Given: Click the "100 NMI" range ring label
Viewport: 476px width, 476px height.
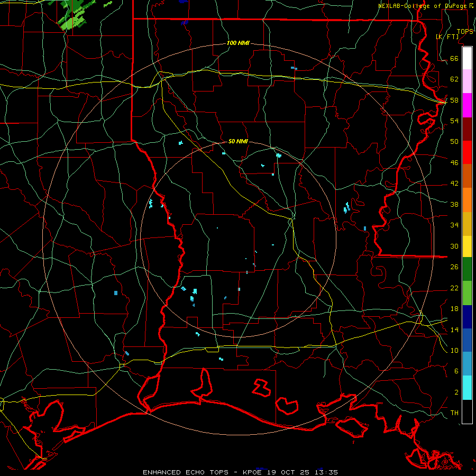Looking at the screenshot, I should [238, 43].
